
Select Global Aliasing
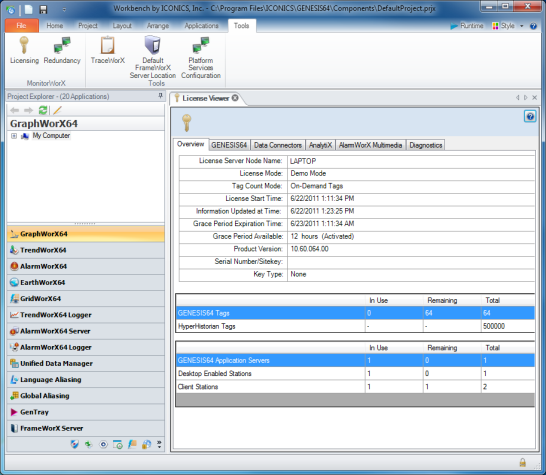click(x=86, y=396)
